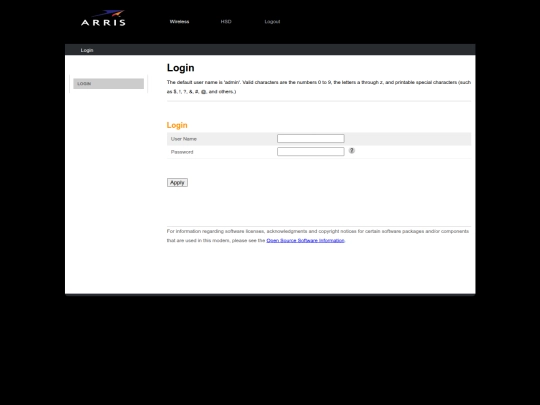Select the Login tab in dark bar
Viewport: 540px width, 405px height.
(87, 50)
